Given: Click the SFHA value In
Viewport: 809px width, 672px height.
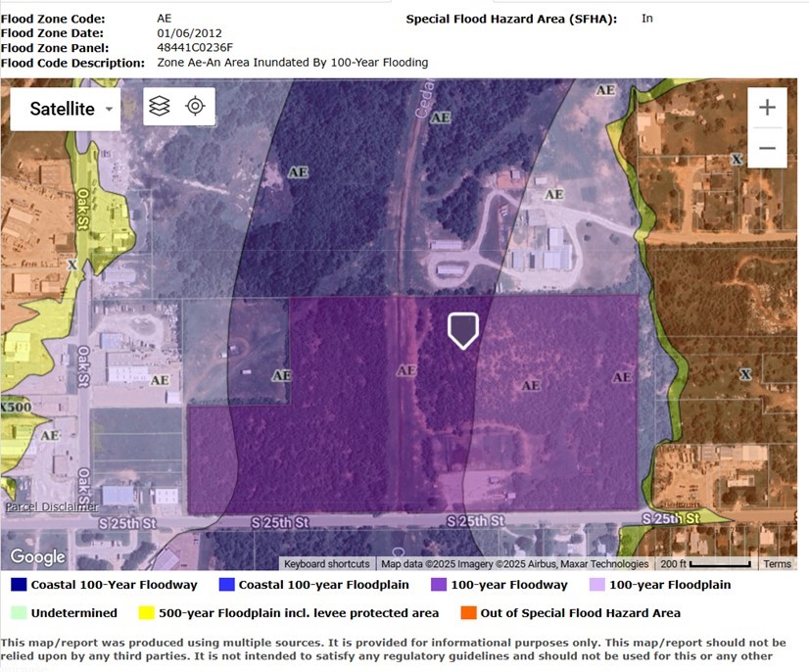Looking at the screenshot, I should point(647,19).
